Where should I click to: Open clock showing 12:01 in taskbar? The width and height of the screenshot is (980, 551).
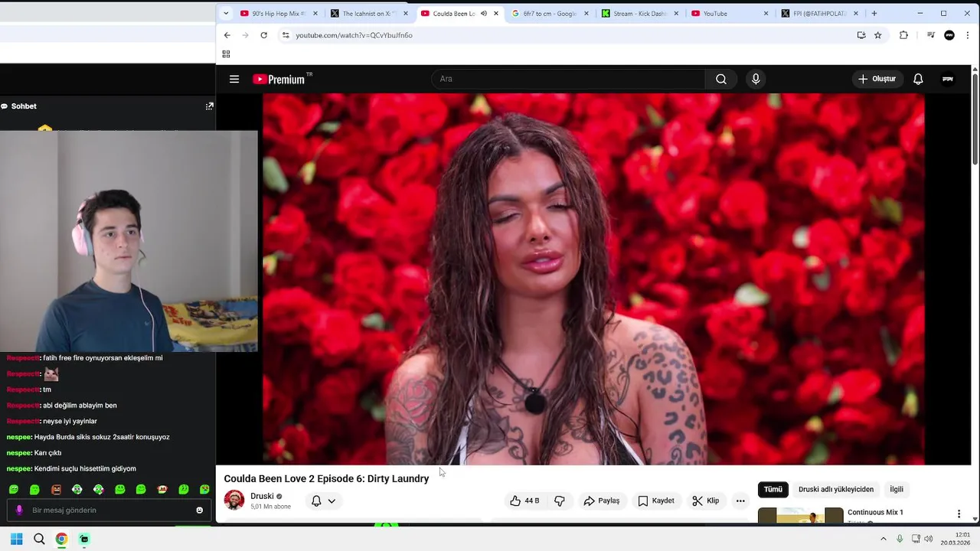click(955, 538)
